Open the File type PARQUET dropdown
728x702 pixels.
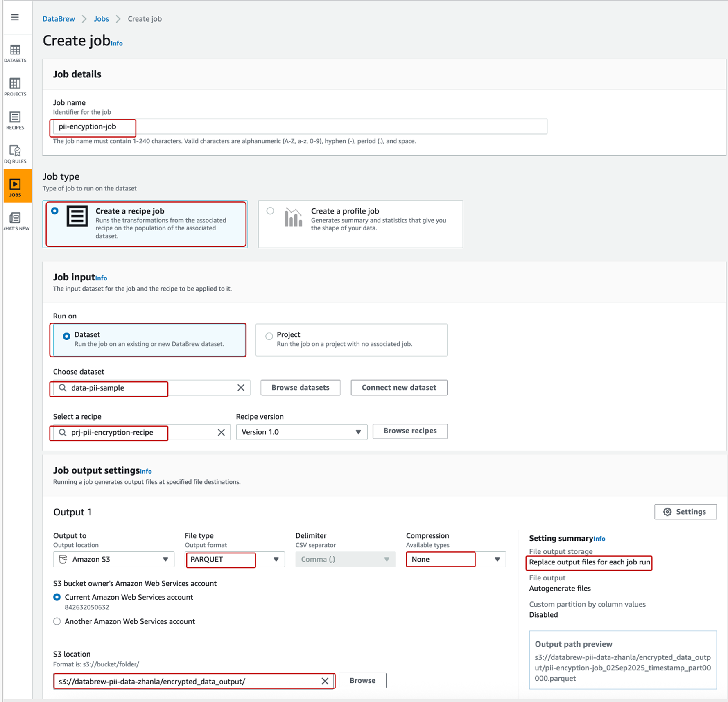(235, 559)
